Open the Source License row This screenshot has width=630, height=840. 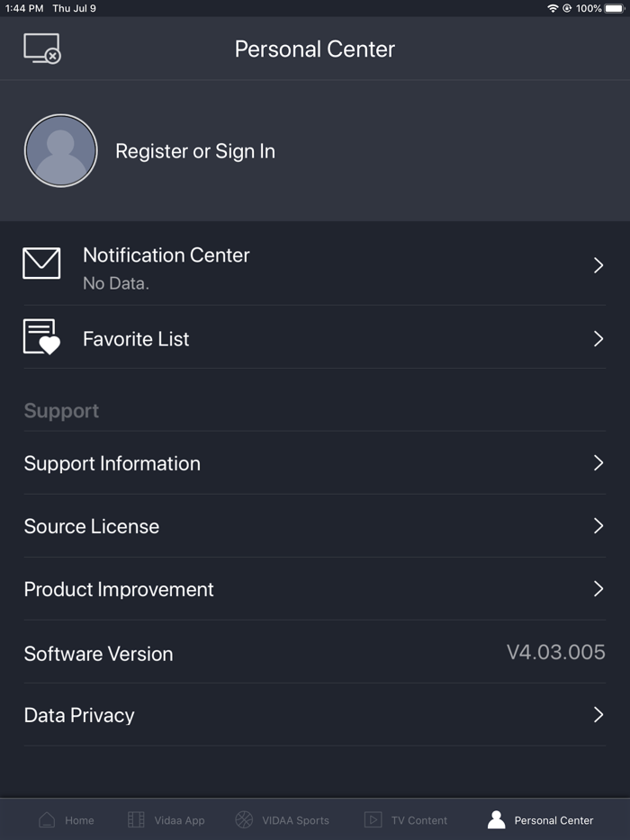point(314,526)
